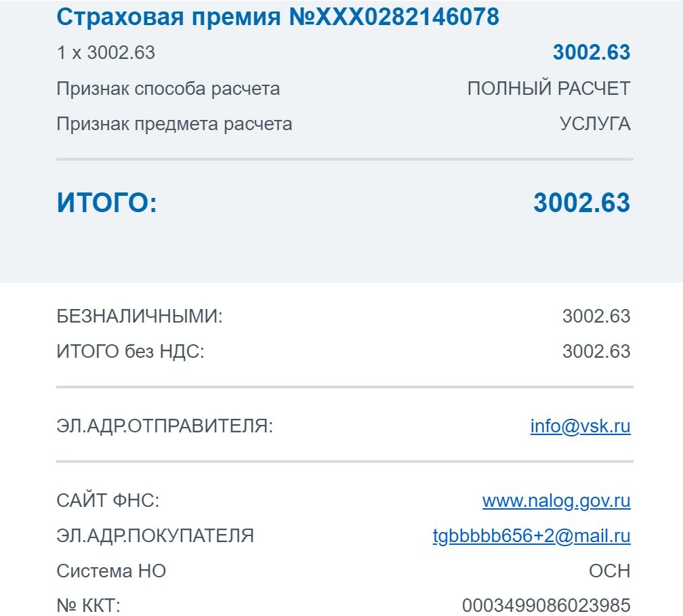Open the info@vsk.ru sender email link
The height and width of the screenshot is (616, 683).
pyautogui.click(x=580, y=426)
